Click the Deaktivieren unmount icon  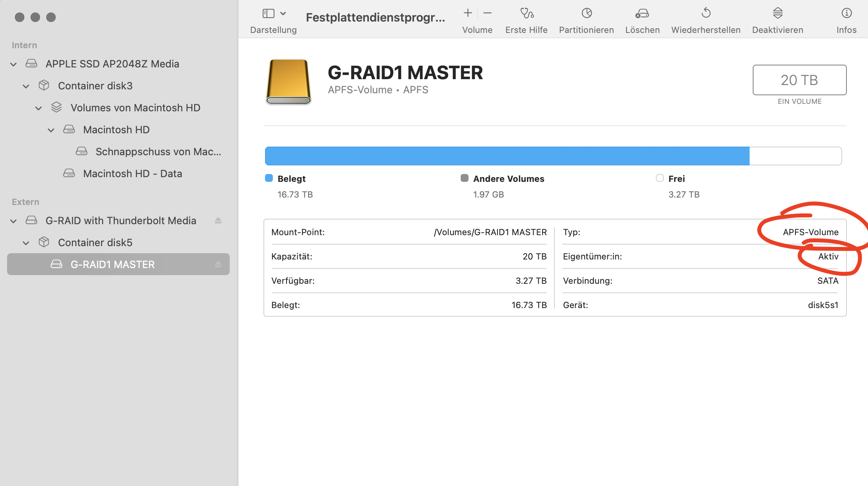(x=777, y=13)
